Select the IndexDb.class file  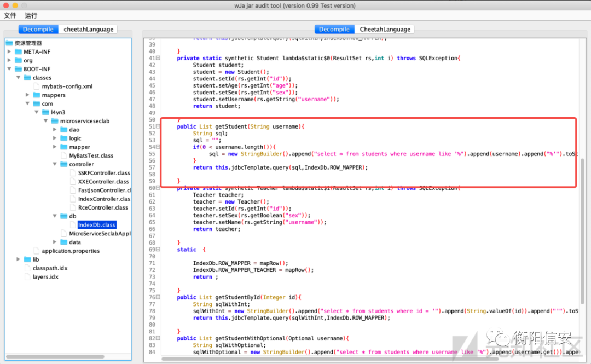point(97,225)
